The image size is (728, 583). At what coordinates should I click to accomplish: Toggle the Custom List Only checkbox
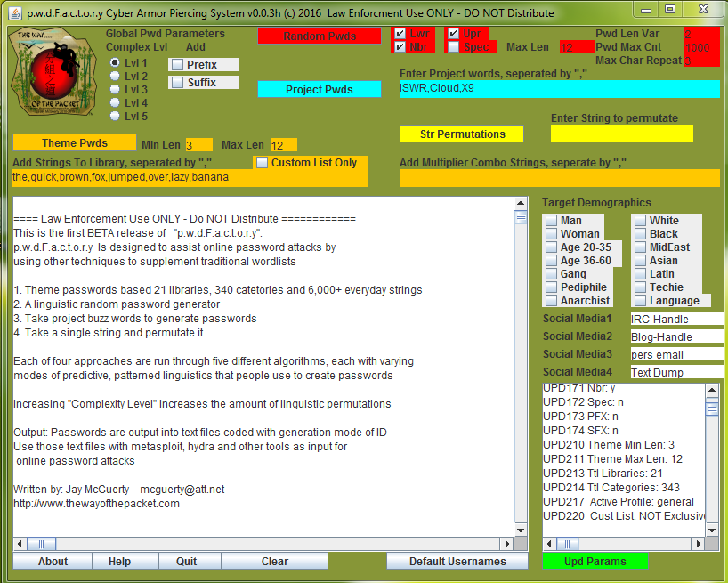point(262,163)
